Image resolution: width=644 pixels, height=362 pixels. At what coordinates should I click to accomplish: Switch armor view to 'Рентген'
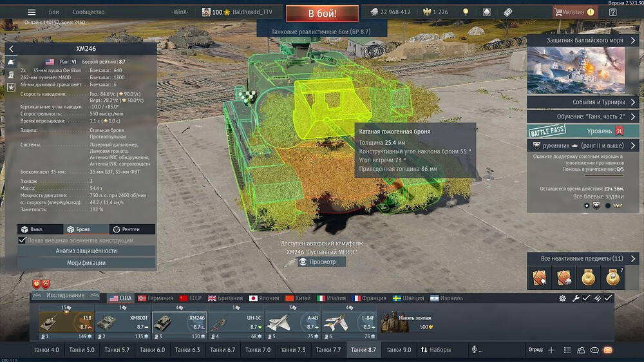132,229
